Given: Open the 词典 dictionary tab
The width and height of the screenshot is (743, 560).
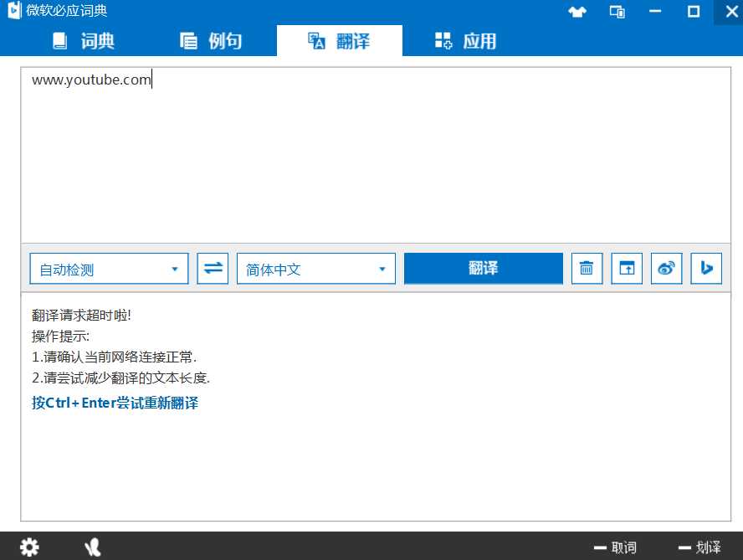Looking at the screenshot, I should (x=84, y=41).
